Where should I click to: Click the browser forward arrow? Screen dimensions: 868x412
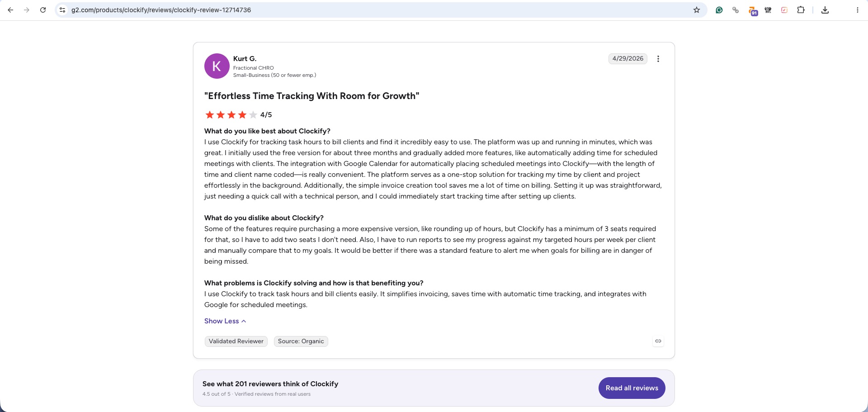point(27,10)
